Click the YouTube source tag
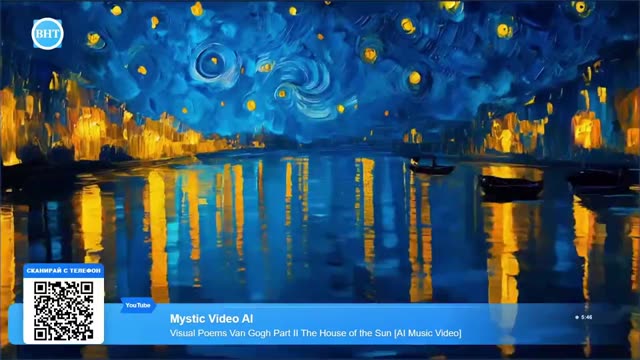This screenshot has height=360, width=640. coord(138,305)
